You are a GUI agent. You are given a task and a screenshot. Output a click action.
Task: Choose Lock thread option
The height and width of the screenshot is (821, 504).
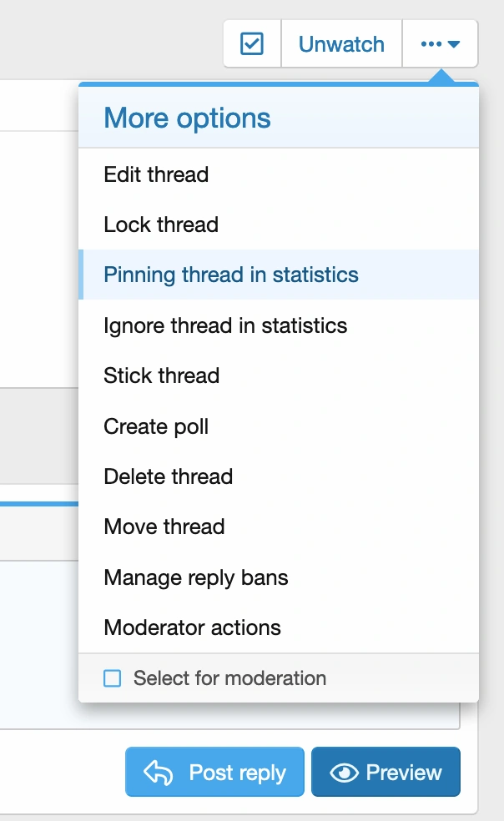click(x=161, y=224)
